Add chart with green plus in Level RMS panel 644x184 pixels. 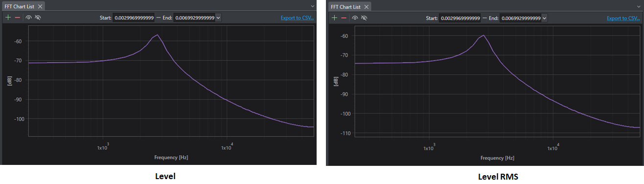[334, 18]
